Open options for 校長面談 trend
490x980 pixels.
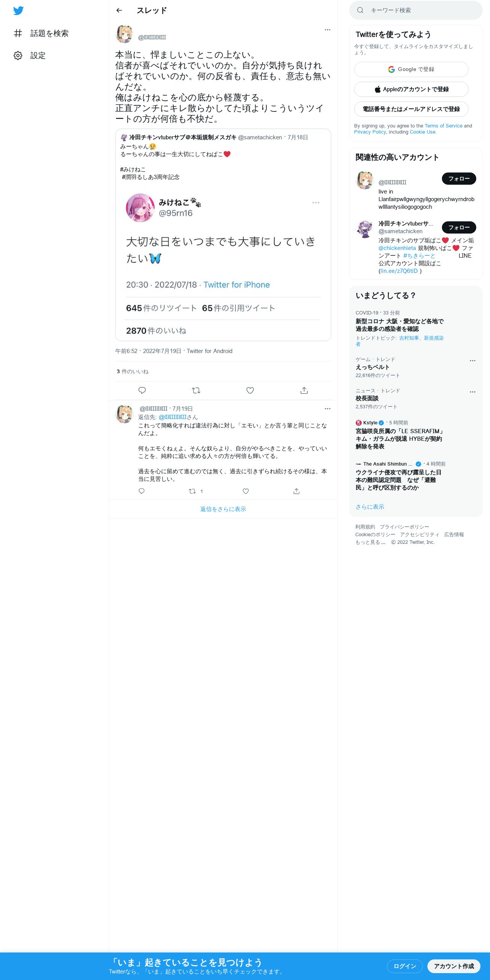[472, 392]
